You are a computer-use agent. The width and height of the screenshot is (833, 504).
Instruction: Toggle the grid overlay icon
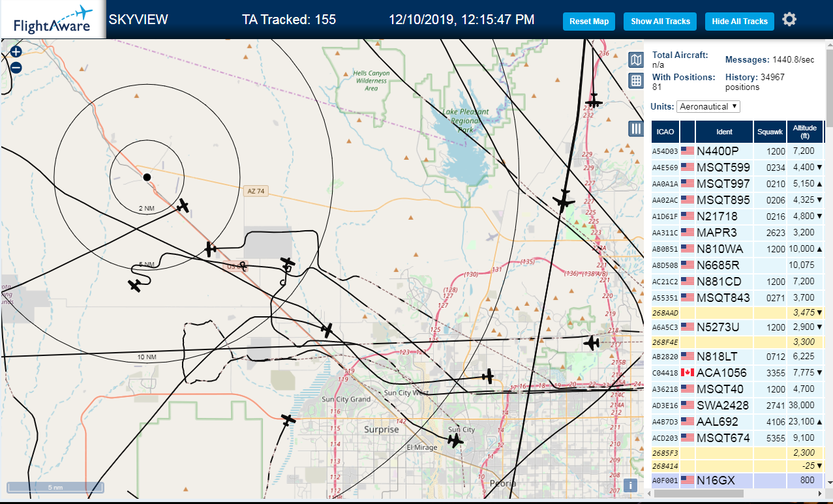pos(636,81)
